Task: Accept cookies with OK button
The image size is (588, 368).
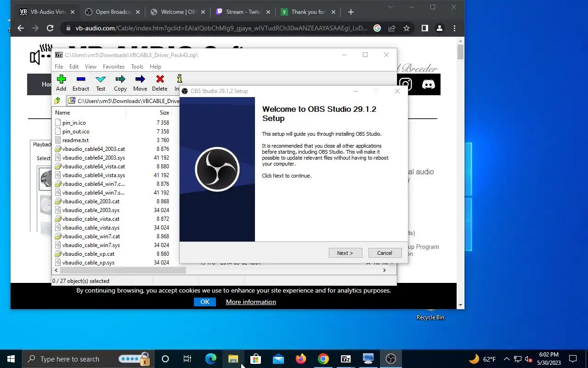Action: [x=205, y=302]
